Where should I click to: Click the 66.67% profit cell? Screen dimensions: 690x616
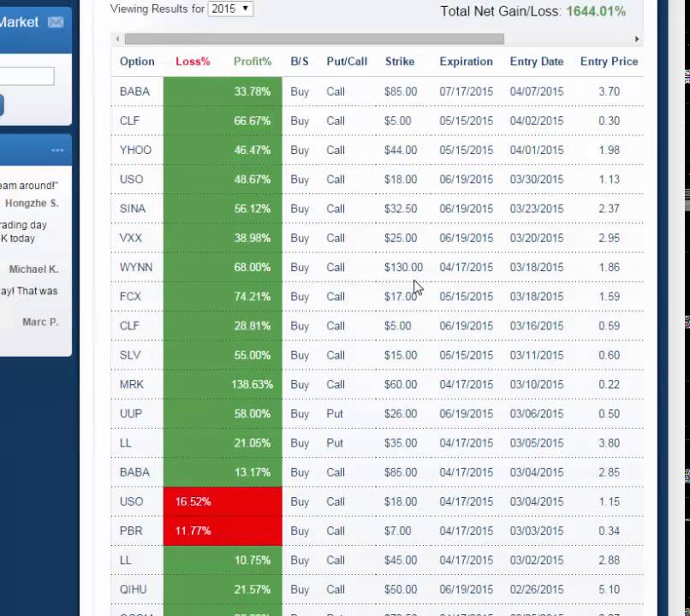point(253,121)
